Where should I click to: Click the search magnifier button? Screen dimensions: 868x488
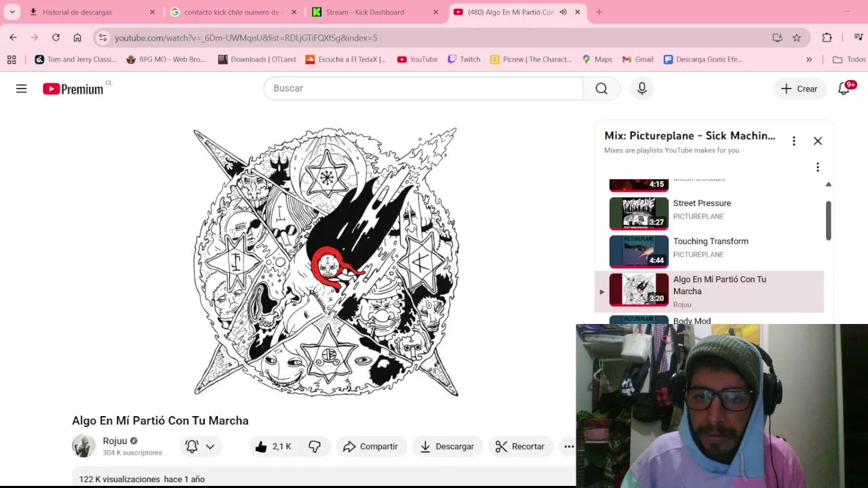(x=601, y=88)
